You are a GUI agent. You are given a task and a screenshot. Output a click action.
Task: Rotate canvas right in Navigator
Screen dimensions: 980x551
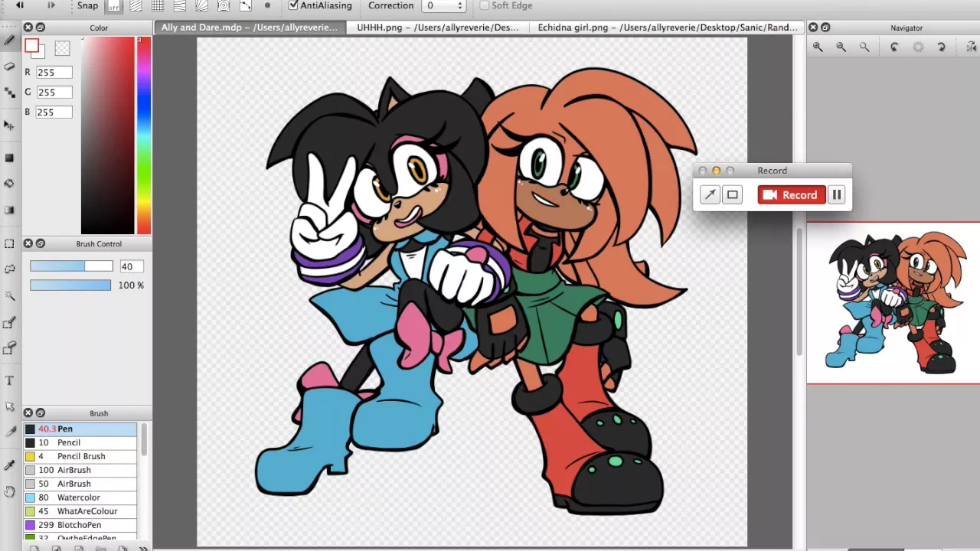[942, 47]
